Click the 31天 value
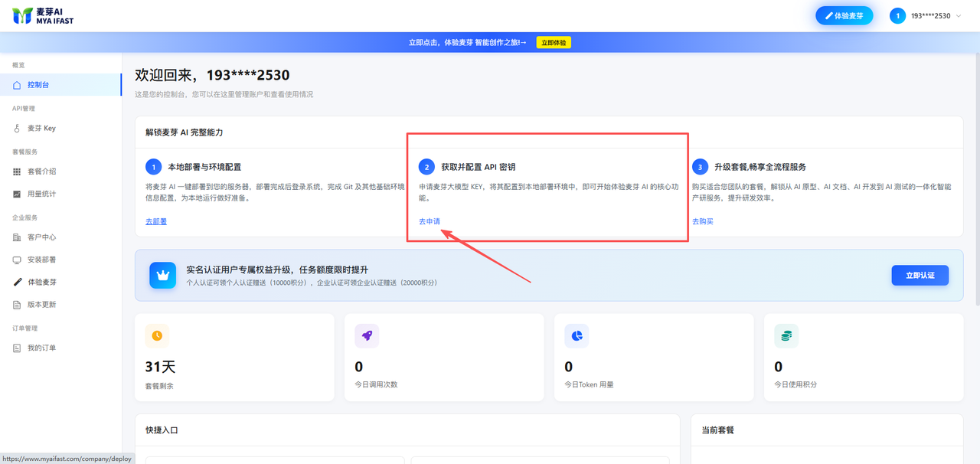 pyautogui.click(x=160, y=367)
